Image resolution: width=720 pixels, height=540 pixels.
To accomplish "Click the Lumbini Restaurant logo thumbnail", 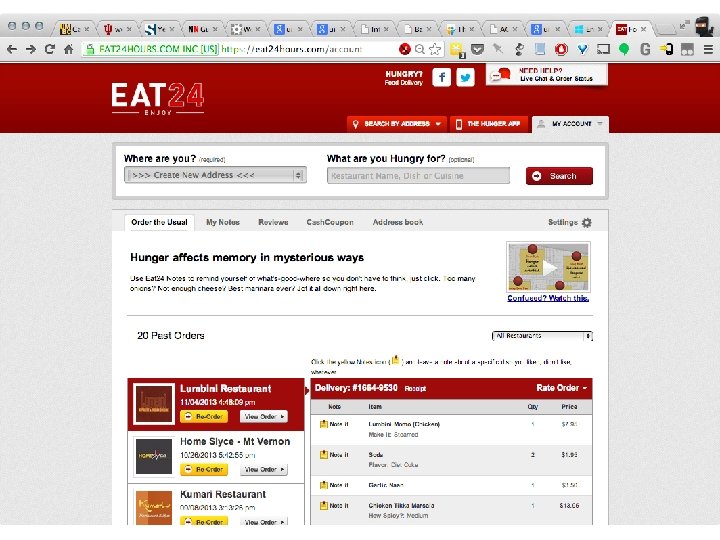I will [x=154, y=404].
